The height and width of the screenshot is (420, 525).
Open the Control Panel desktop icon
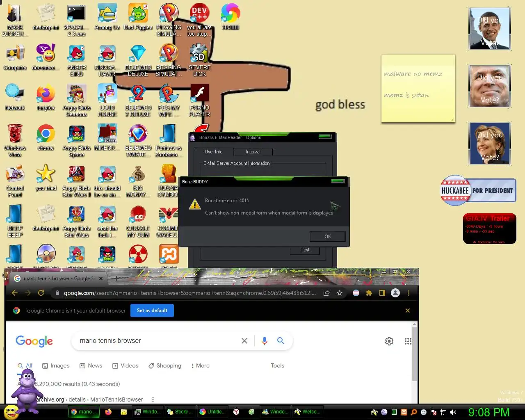15,181
